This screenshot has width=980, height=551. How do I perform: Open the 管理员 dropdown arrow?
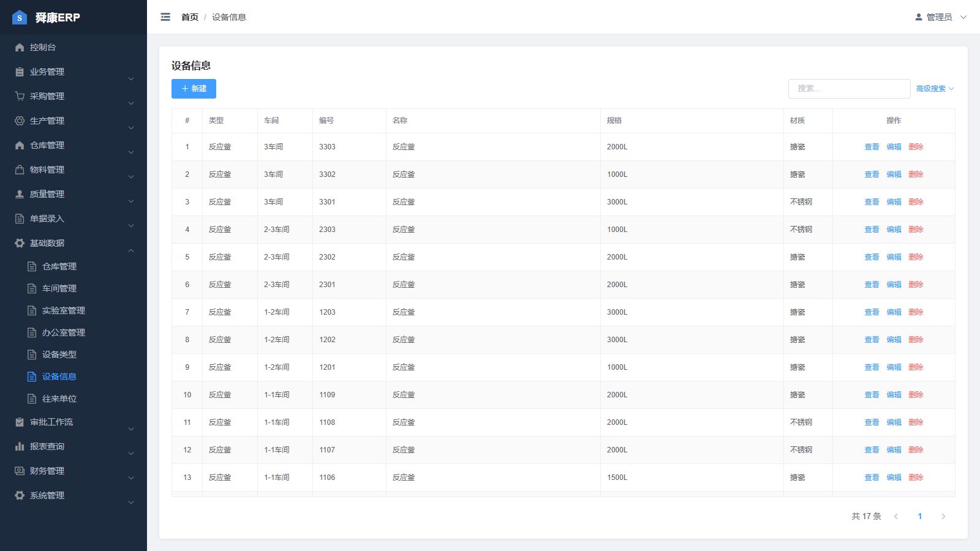963,17
